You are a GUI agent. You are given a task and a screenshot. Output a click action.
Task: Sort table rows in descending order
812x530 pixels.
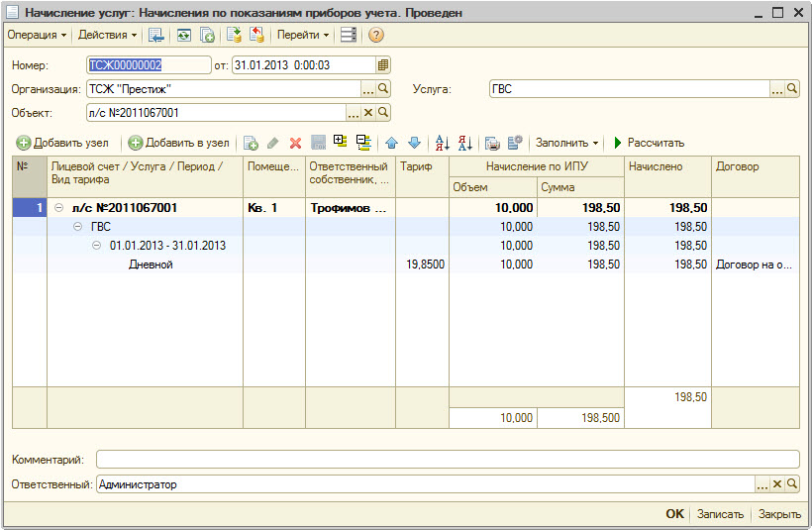point(465,143)
